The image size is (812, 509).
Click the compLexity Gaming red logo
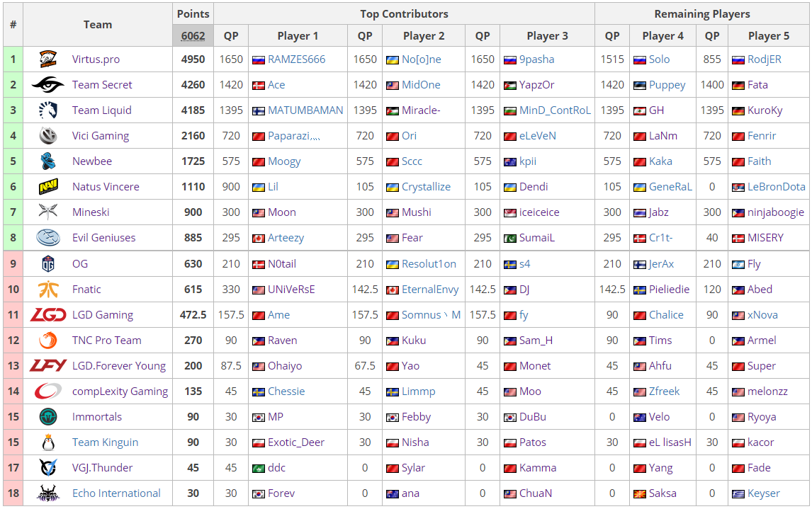[48, 391]
